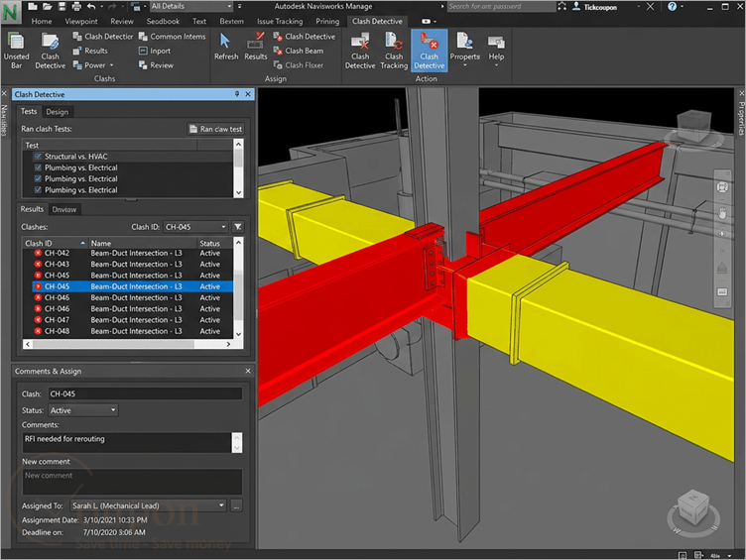This screenshot has height=560, width=746.
Task: Click the Save disk icon in quick access toolbar
Action: click(62, 7)
